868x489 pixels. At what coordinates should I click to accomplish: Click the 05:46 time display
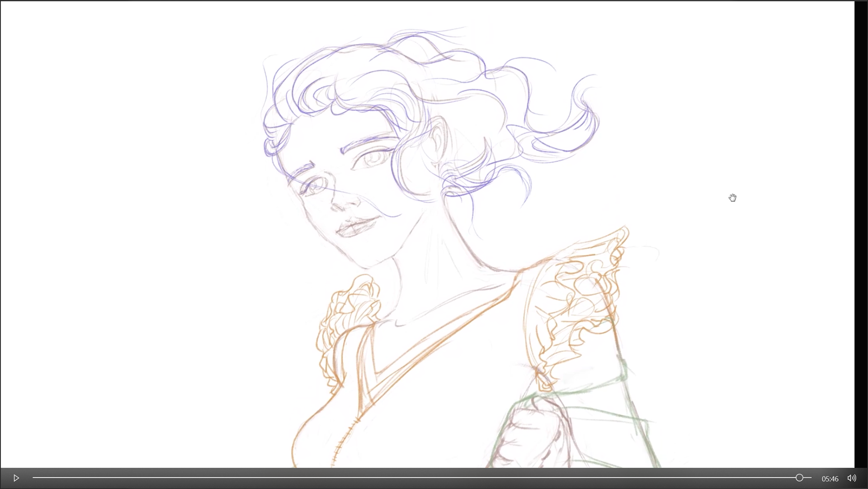pos(830,479)
